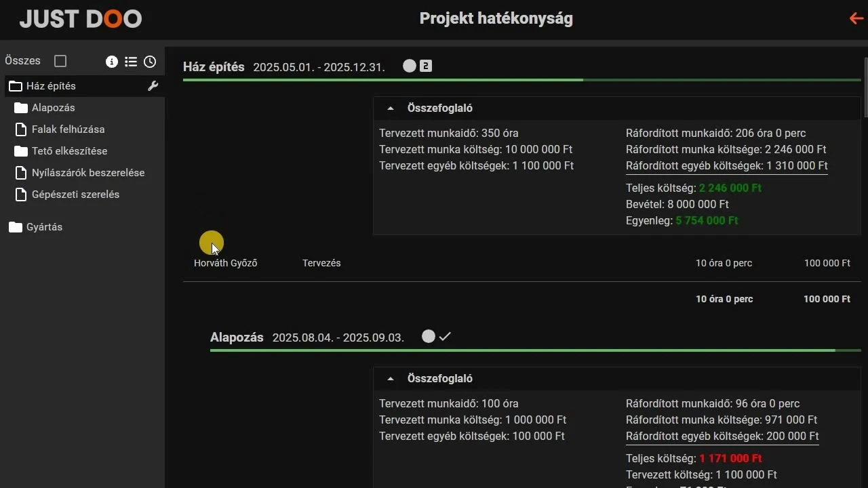Click the green balance 5 754 000 Ft
Image resolution: width=868 pixels, height=488 pixels.
(707, 220)
